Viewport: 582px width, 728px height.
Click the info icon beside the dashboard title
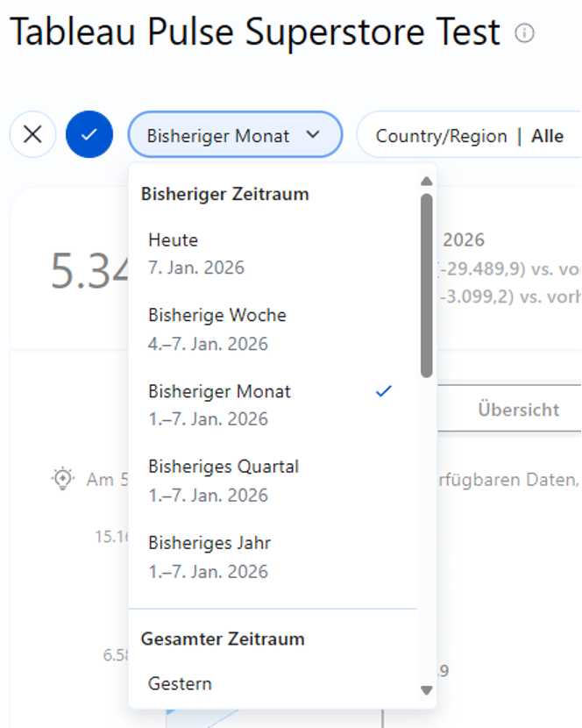524,34
